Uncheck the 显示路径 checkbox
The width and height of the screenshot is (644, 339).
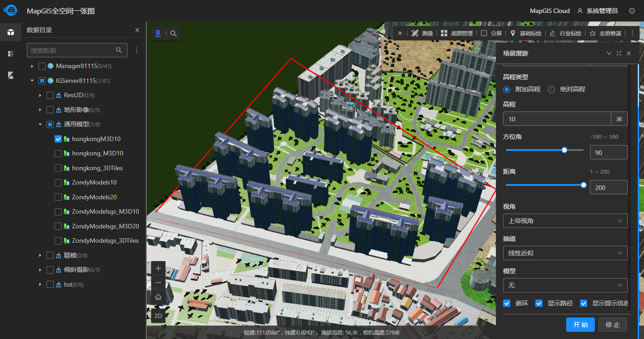click(x=539, y=303)
